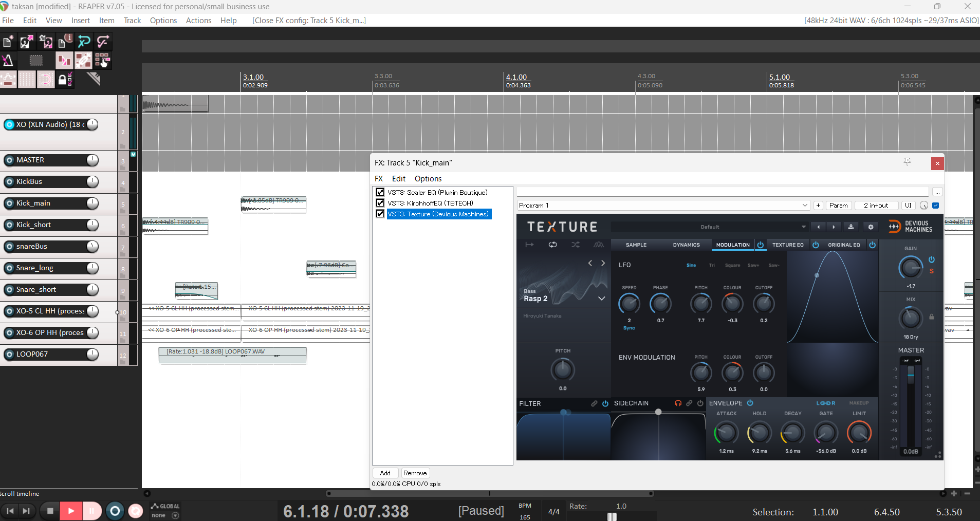Image resolution: width=980 pixels, height=521 pixels.
Task: Toggle Texture EQ power button
Action: 816,245
